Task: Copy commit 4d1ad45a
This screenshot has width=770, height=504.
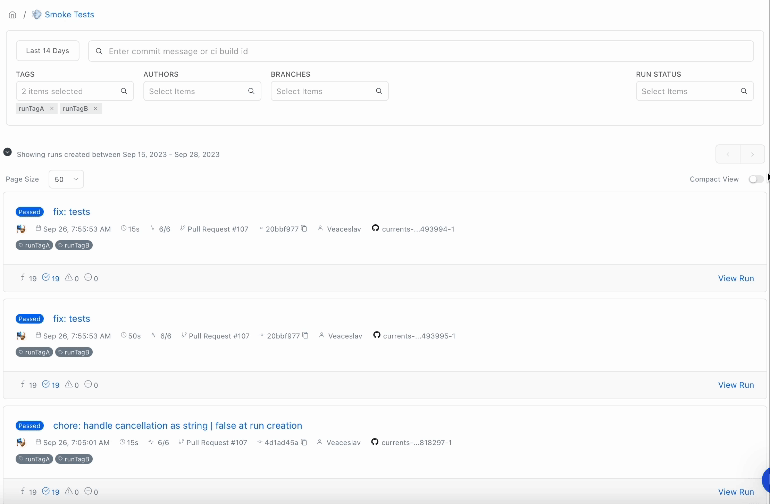Action: point(304,443)
